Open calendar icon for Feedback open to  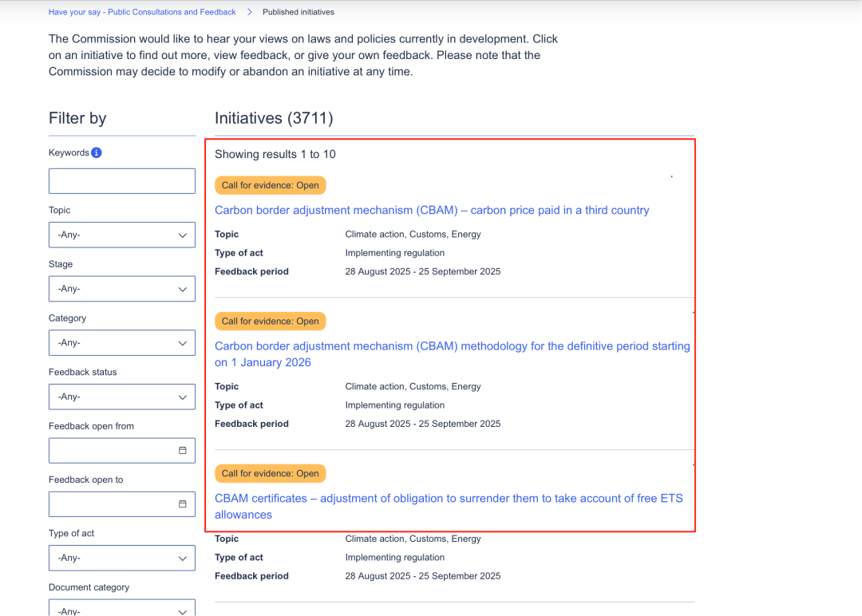182,504
